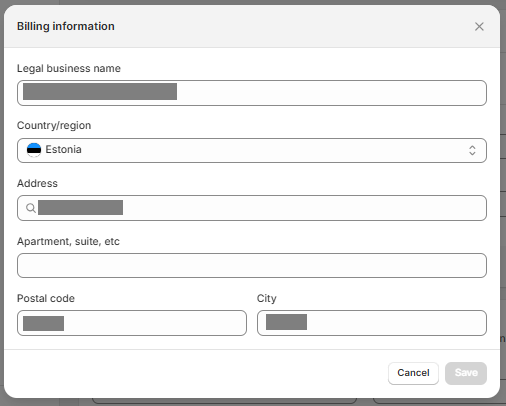Close the Billing information dialog

[x=479, y=27]
